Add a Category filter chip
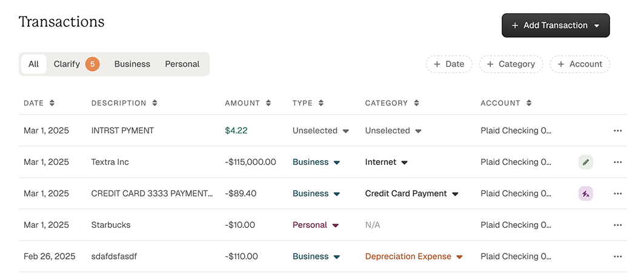This screenshot has height=274, width=644. [x=511, y=64]
